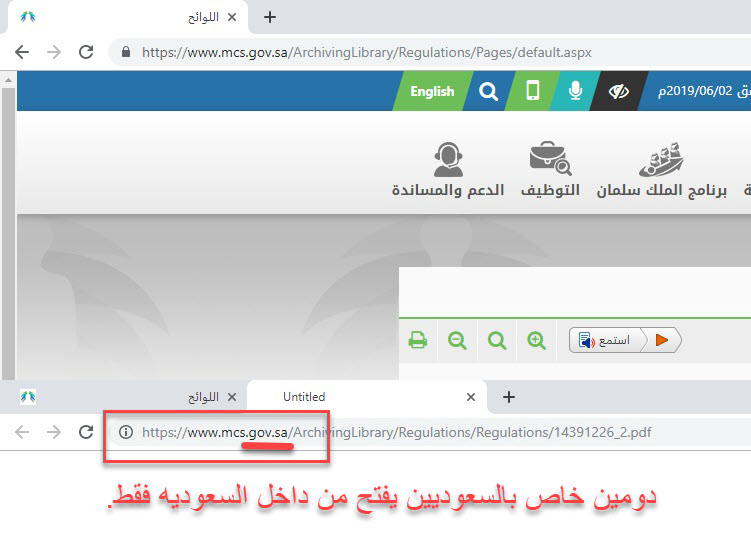
Task: Switch site language to English
Action: pyautogui.click(x=432, y=91)
